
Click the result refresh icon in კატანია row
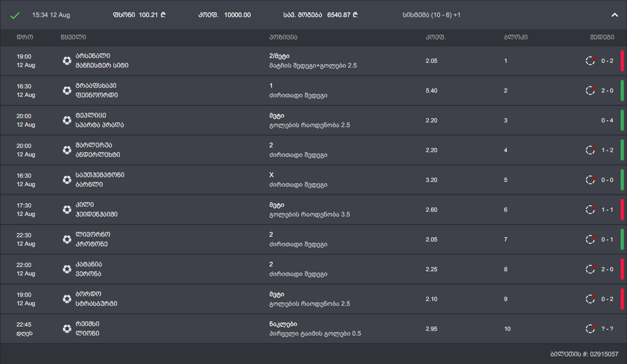click(590, 269)
